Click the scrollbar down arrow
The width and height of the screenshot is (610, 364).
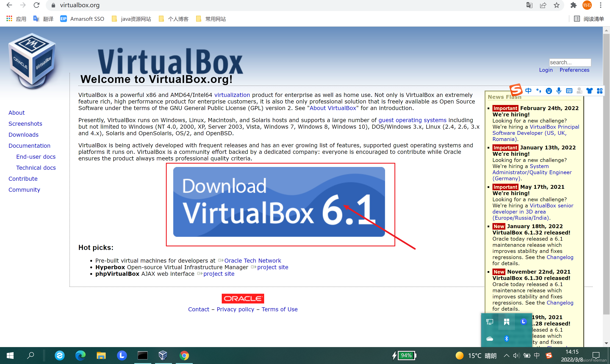point(606,343)
